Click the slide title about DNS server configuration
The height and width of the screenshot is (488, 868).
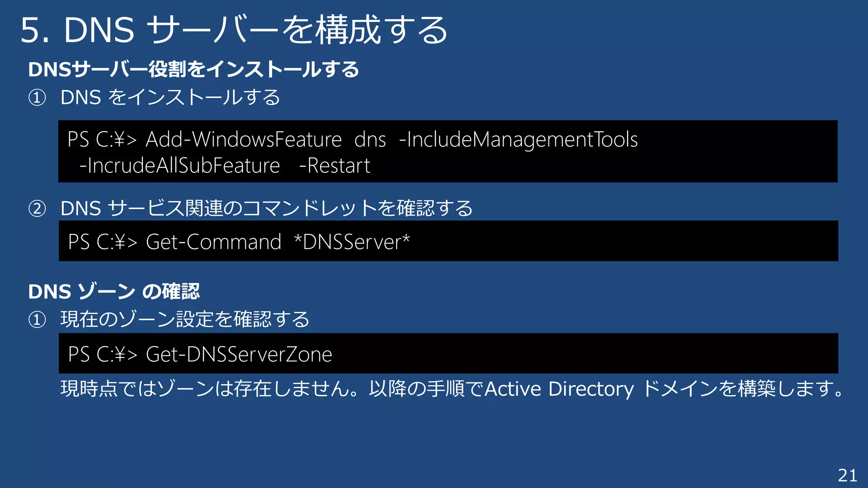click(x=234, y=30)
